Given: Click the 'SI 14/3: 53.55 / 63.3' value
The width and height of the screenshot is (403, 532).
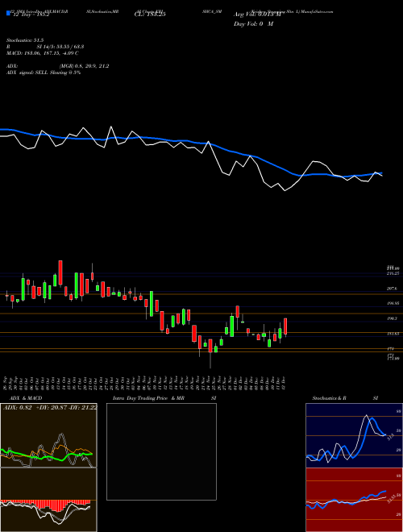Looking at the screenshot, I should (60, 47).
